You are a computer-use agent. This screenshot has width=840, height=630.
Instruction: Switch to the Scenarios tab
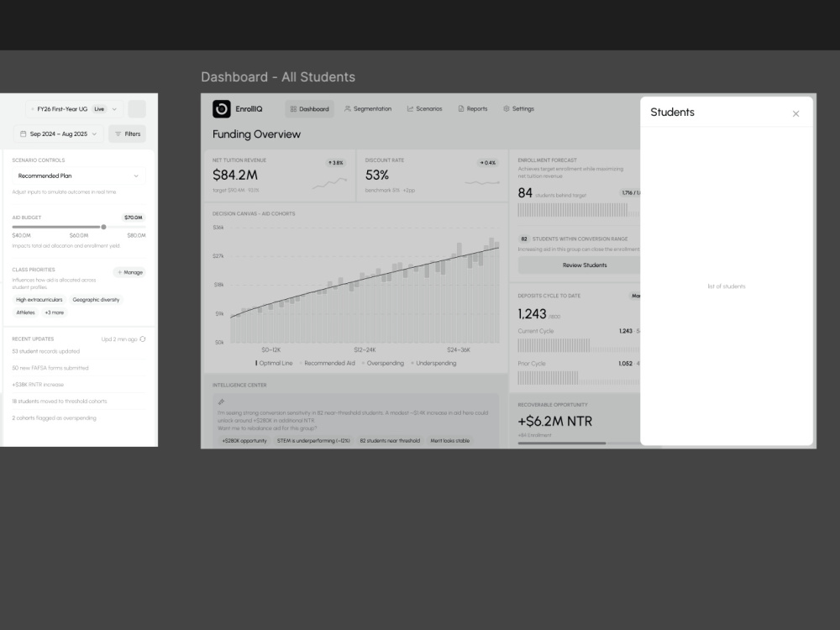pyautogui.click(x=424, y=108)
